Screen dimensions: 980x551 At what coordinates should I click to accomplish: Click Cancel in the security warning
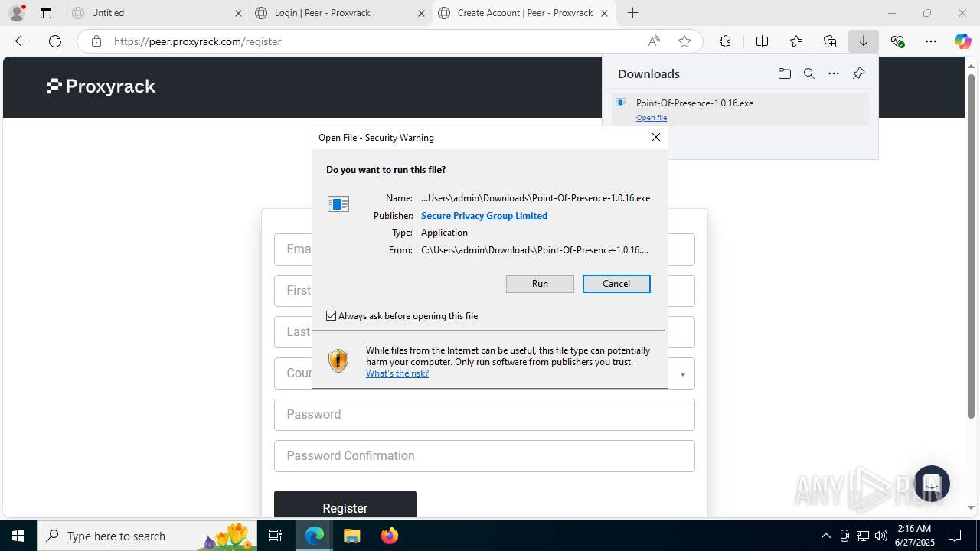[x=616, y=284]
